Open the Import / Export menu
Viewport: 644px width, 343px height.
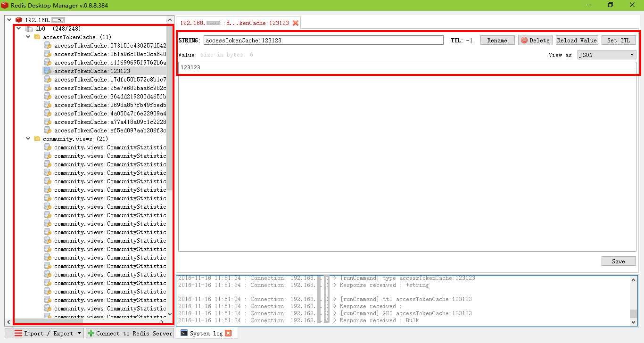coord(45,333)
